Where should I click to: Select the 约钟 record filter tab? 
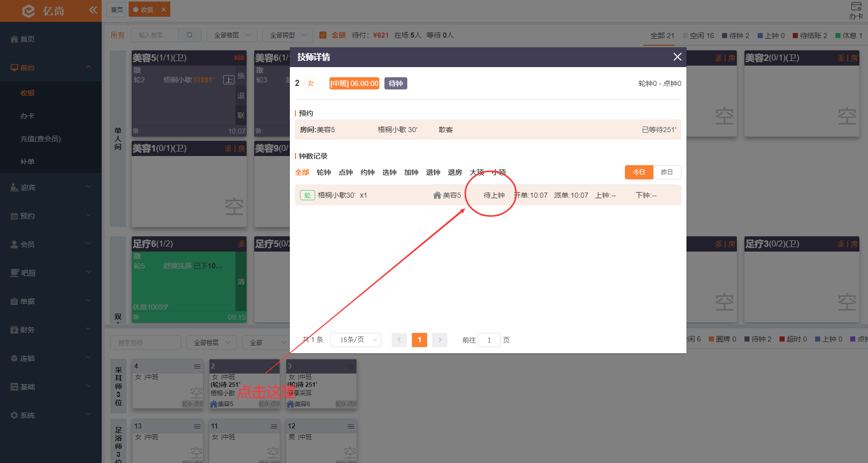368,172
